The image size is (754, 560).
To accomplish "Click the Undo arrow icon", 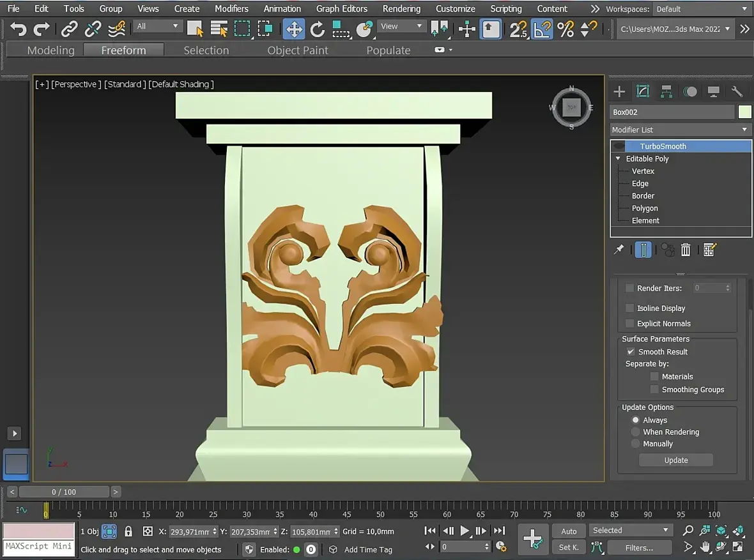I will click(18, 29).
